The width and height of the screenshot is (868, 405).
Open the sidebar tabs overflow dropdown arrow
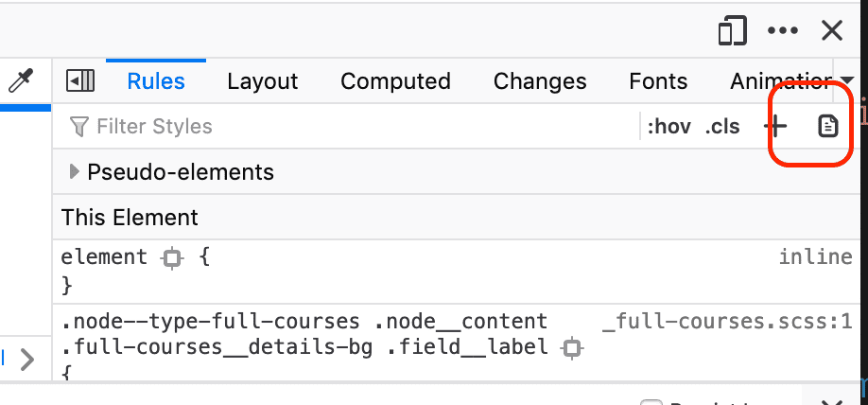pos(846,81)
